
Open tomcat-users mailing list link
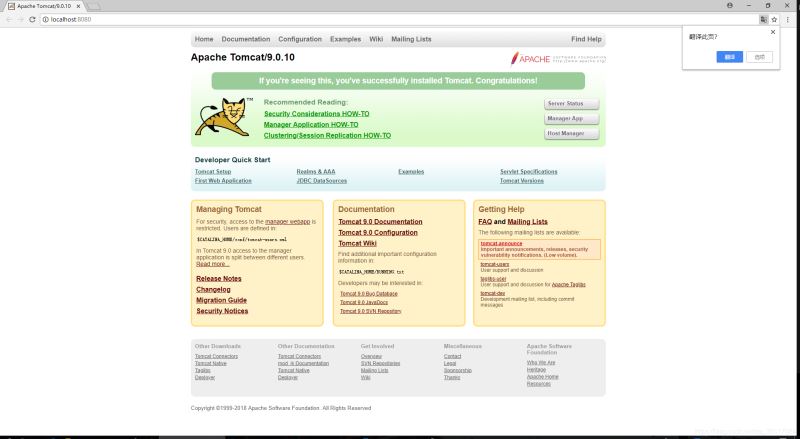coord(494,264)
